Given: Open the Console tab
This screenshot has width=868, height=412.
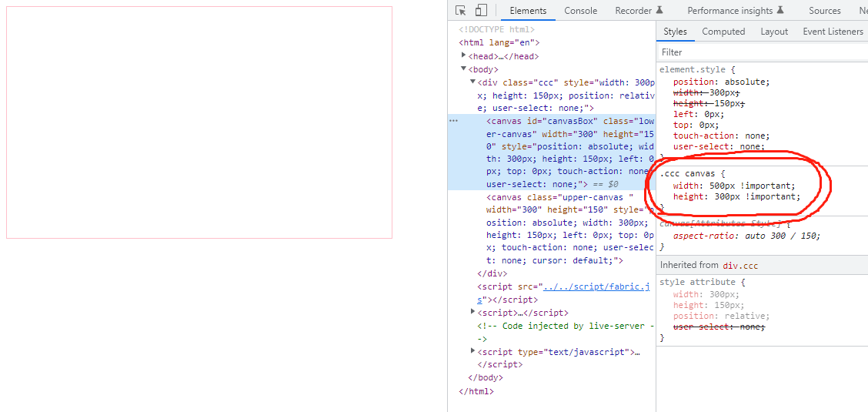Looking at the screenshot, I should click(x=581, y=11).
